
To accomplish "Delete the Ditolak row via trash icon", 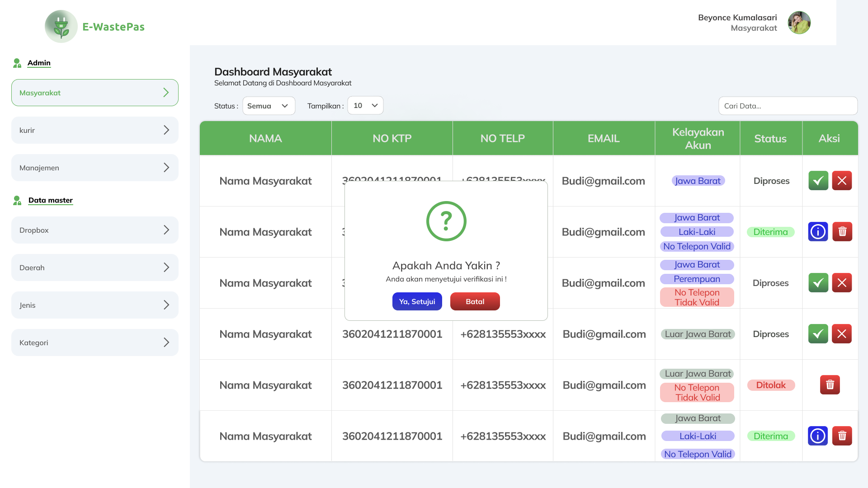I will 830,385.
